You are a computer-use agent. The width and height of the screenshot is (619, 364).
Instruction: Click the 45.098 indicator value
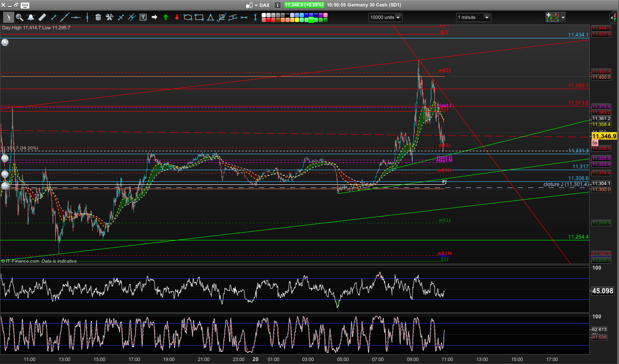(x=603, y=291)
